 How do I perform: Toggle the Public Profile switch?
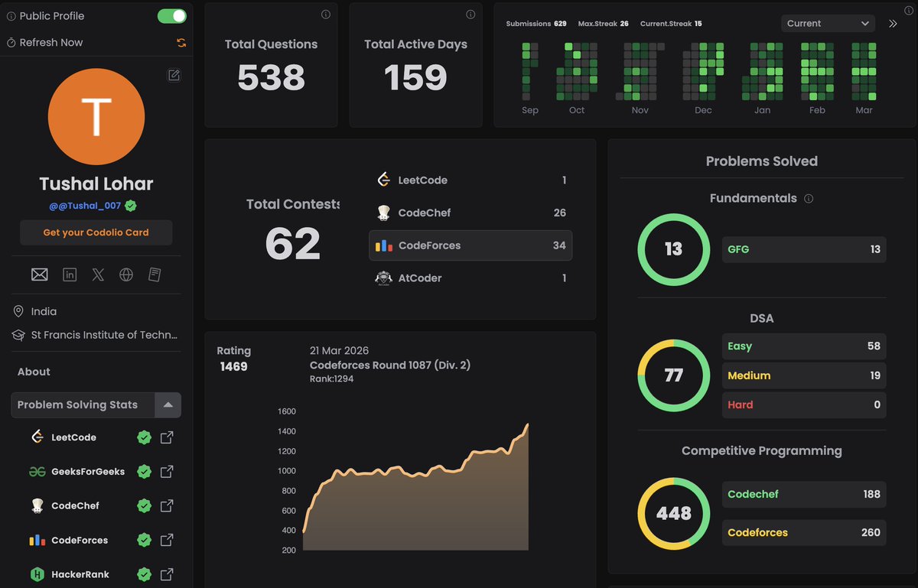171,16
